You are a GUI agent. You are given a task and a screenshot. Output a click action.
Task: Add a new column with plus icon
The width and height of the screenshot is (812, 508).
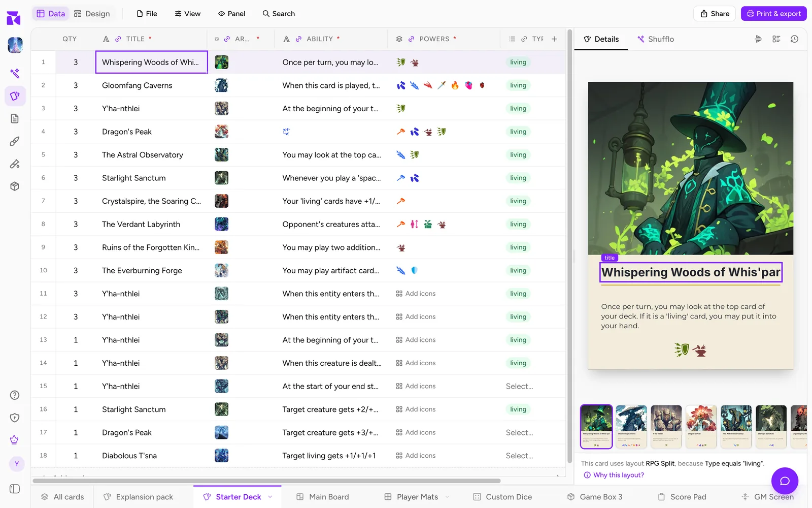pyautogui.click(x=554, y=39)
